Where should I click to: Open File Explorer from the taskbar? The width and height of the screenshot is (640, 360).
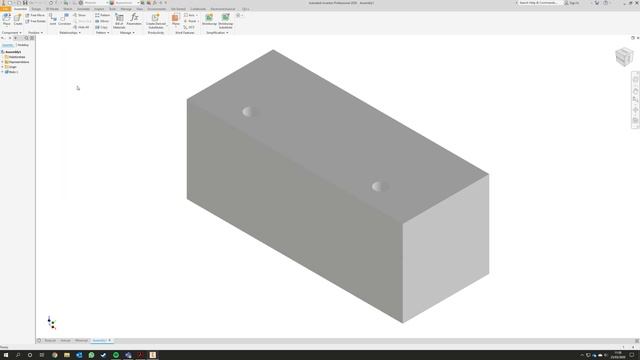[67, 355]
